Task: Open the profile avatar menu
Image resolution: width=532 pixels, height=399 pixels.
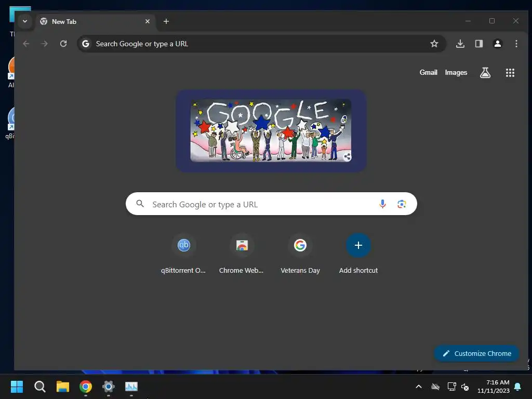Action: tap(497, 44)
